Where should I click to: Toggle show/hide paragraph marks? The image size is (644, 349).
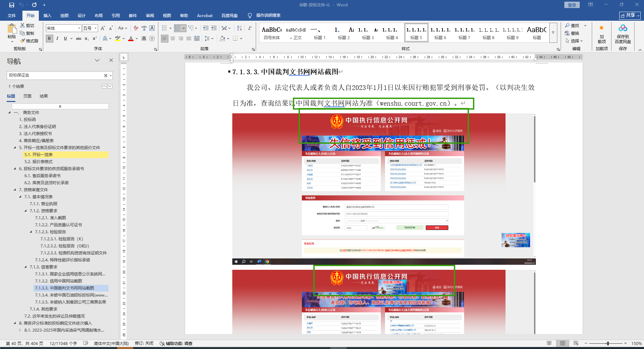click(x=250, y=28)
